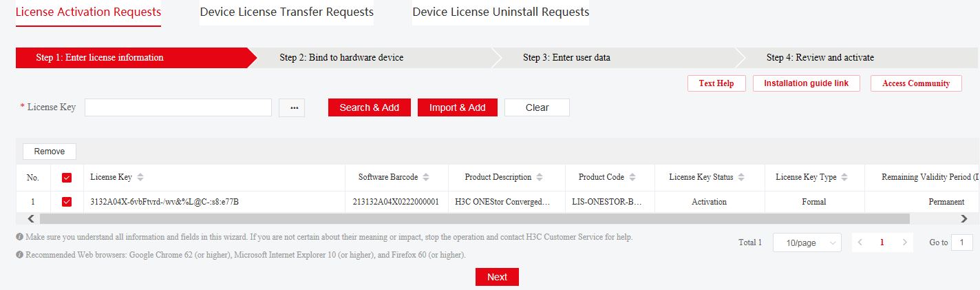Sort by License Key Type column arrows
Viewport: 980px width, 290px height.
pos(844,177)
